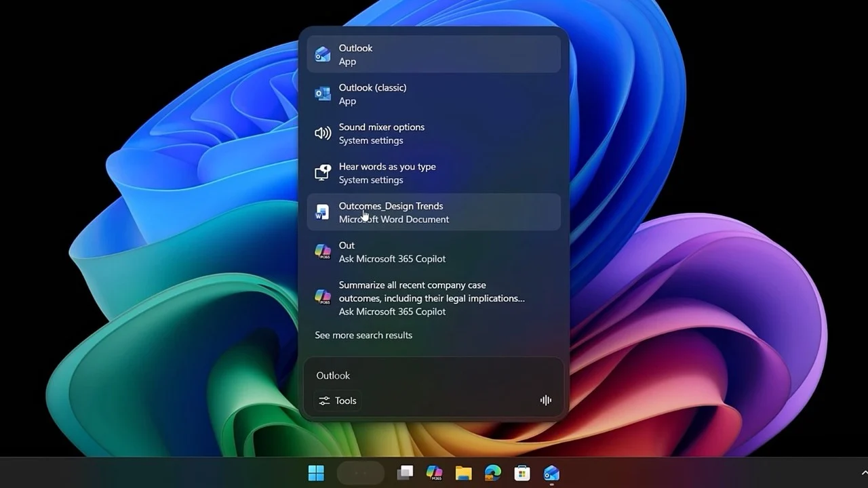Screen dimensions: 868x488
Task: Open Task View from the taskbar
Action: (x=406, y=472)
